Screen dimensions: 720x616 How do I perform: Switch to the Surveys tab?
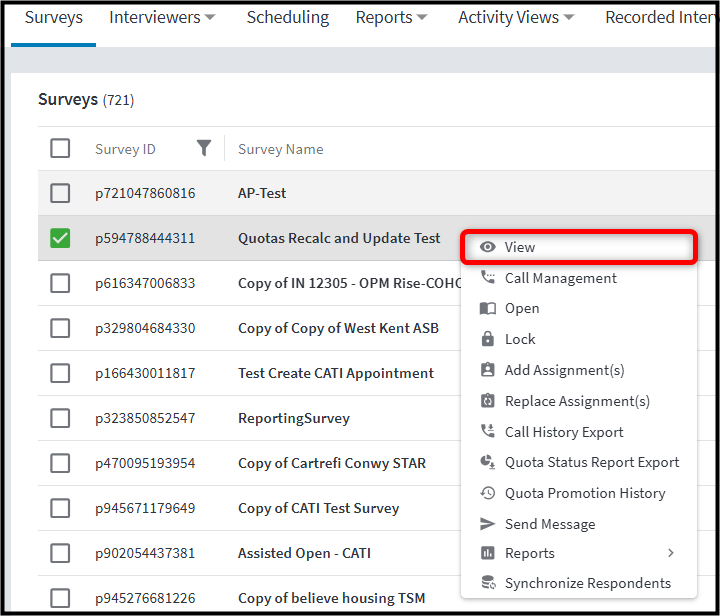54,17
